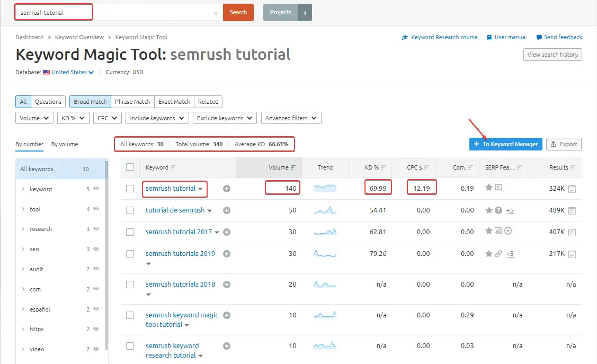The image size is (597, 364).
Task: Check the select-all keywords checkbox
Action: (x=130, y=166)
